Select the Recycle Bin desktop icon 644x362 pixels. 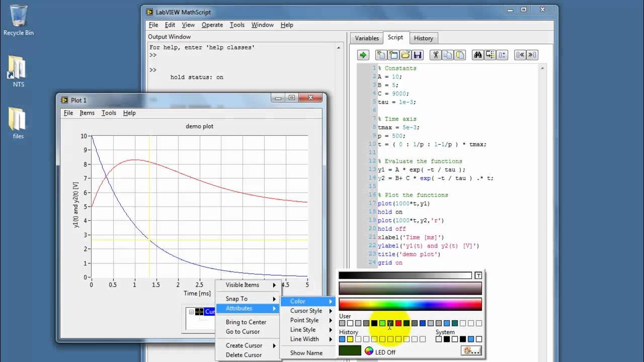tap(19, 20)
